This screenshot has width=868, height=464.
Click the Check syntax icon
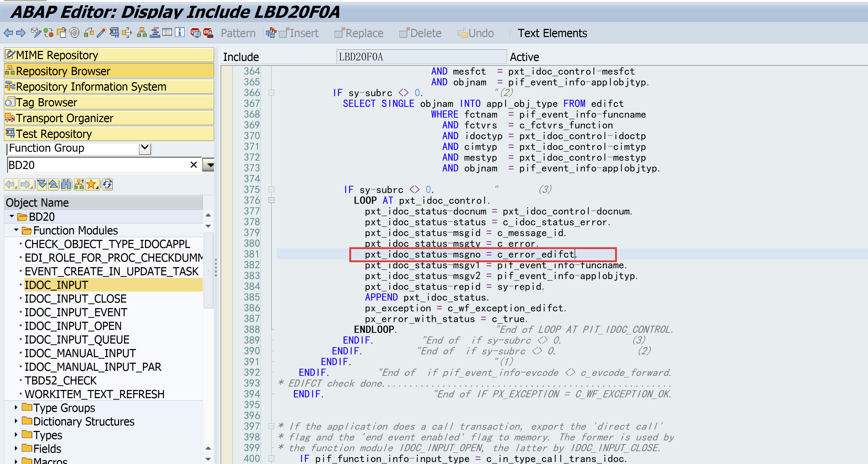click(89, 33)
